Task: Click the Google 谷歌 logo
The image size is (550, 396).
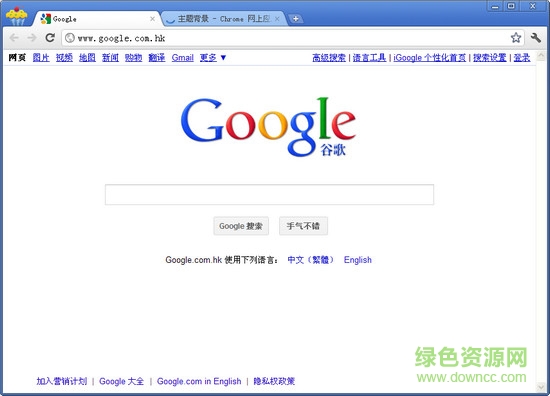Action: (268, 127)
